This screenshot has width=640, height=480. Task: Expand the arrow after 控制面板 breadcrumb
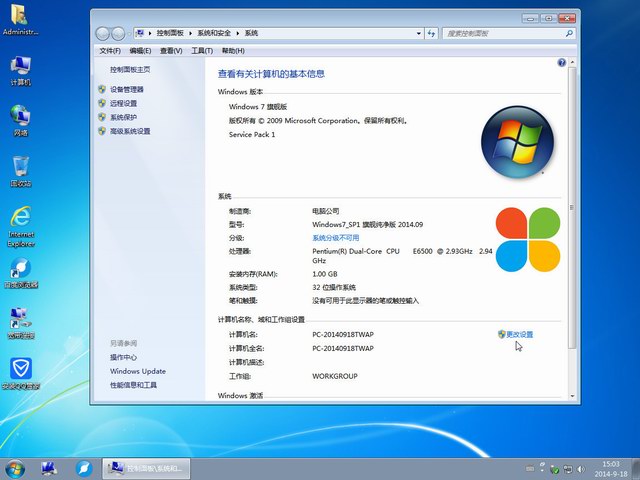tap(190, 33)
